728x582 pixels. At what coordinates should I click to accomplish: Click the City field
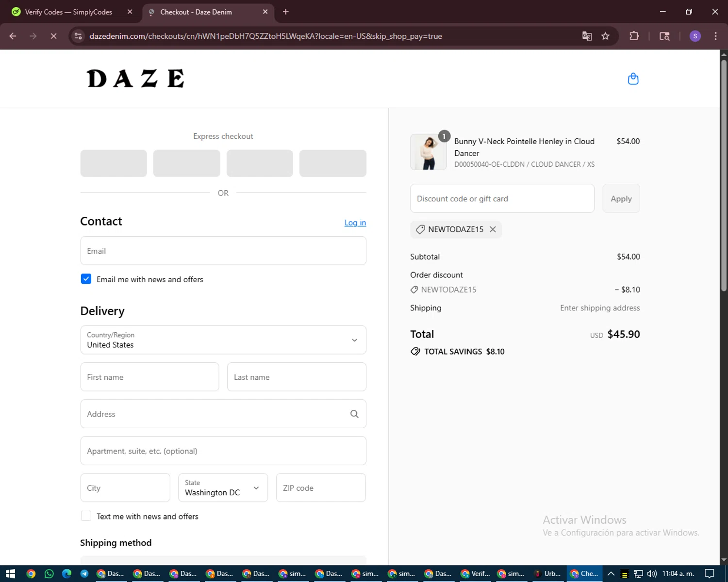[x=125, y=487]
